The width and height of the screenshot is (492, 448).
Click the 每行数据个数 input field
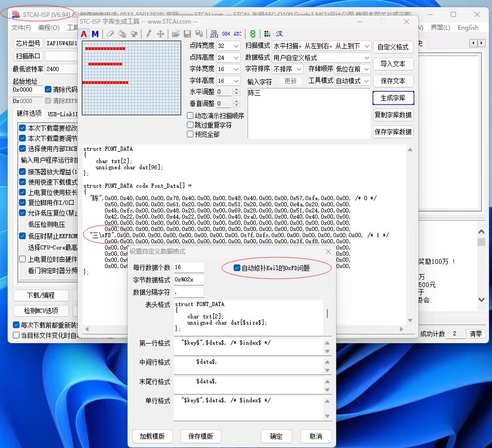coord(189,267)
